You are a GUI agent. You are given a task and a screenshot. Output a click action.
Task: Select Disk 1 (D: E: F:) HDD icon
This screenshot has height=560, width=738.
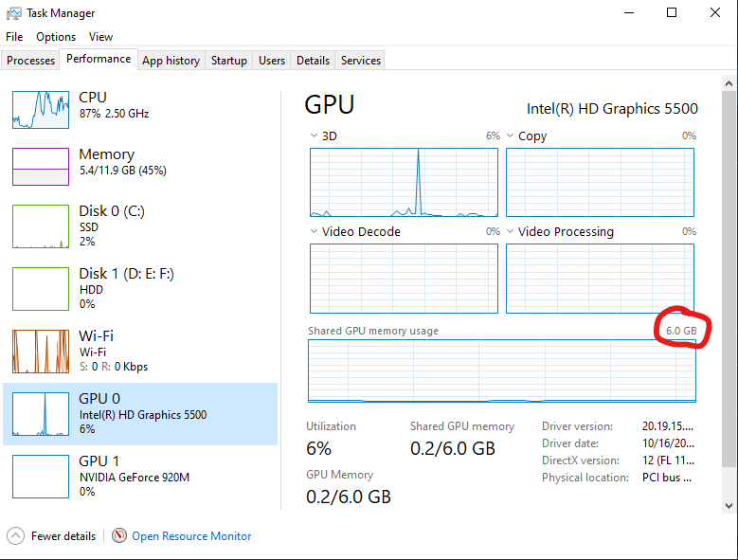(x=41, y=289)
